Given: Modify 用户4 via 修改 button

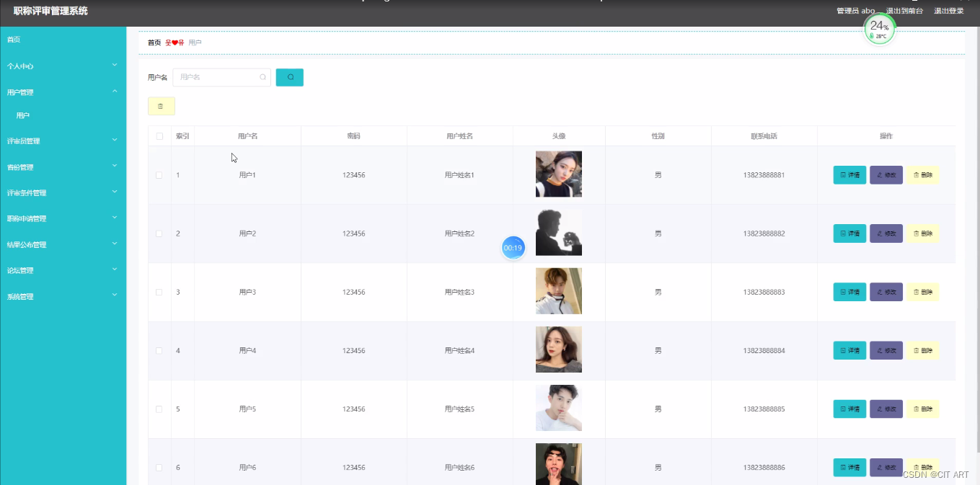Looking at the screenshot, I should pyautogui.click(x=886, y=350).
